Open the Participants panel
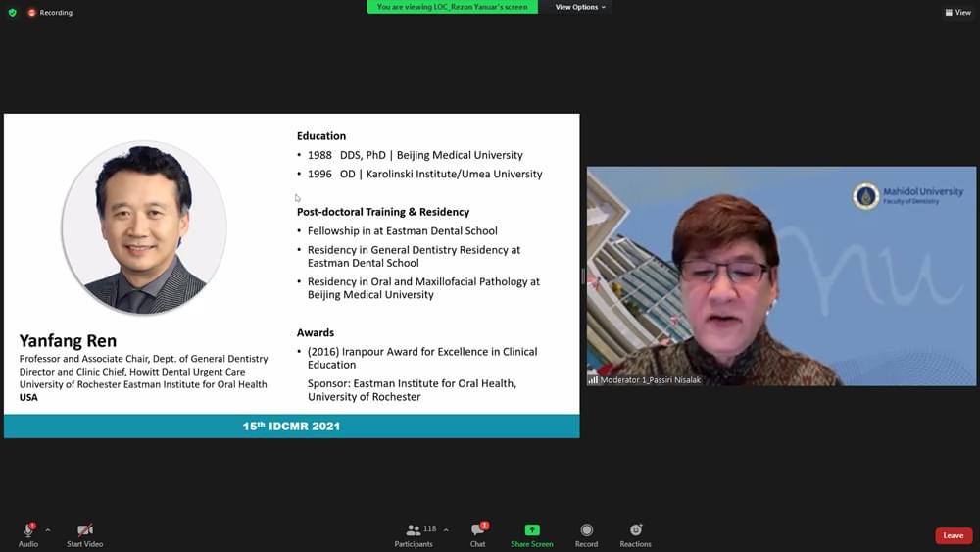Image resolution: width=980 pixels, height=552 pixels. pyautogui.click(x=415, y=535)
